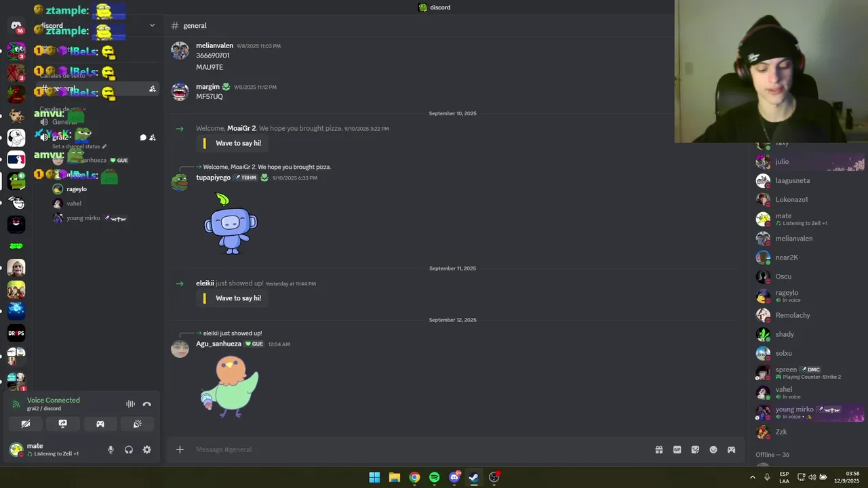868x488 pixels.
Task: Send a gift with the gift icon
Action: (x=658, y=449)
